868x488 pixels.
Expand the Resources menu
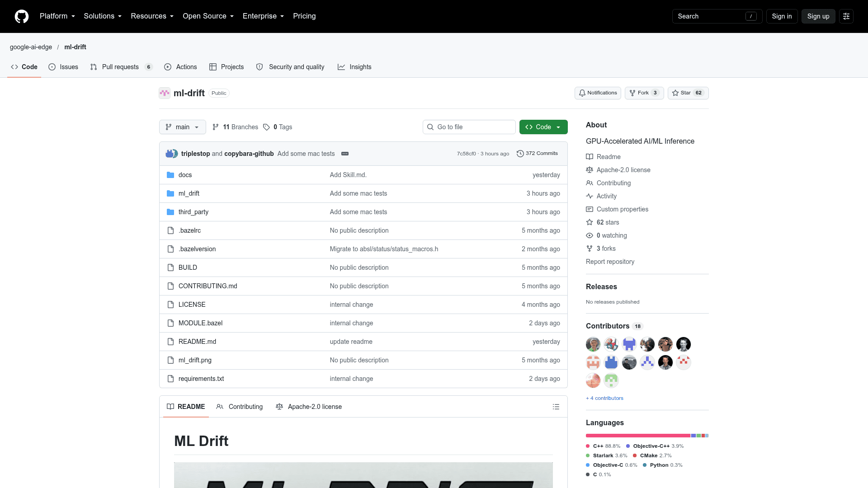click(152, 16)
